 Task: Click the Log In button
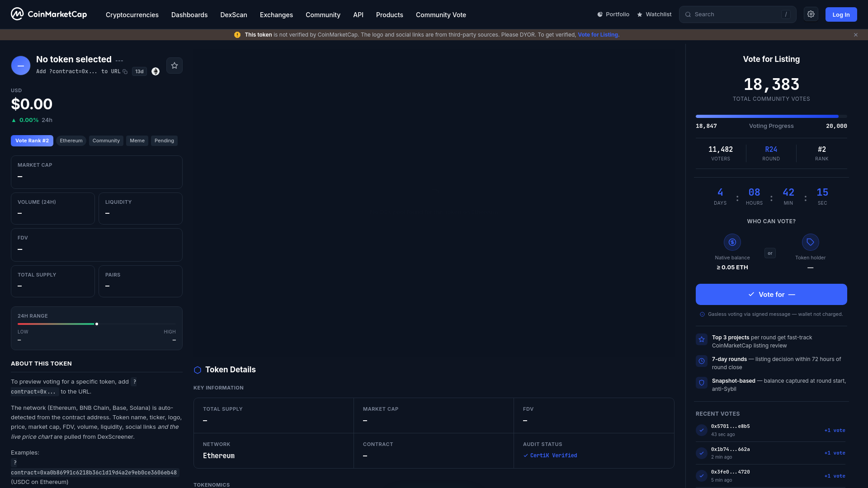click(x=841, y=14)
